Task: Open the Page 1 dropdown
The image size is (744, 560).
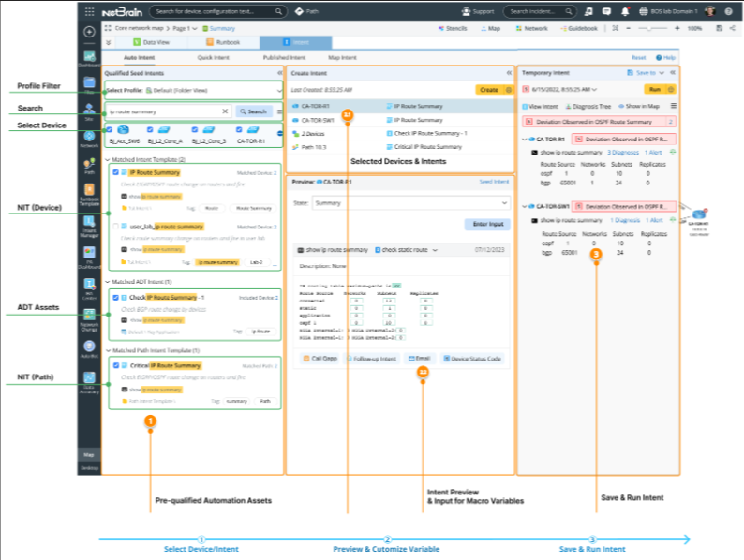Action: pyautogui.click(x=185, y=28)
